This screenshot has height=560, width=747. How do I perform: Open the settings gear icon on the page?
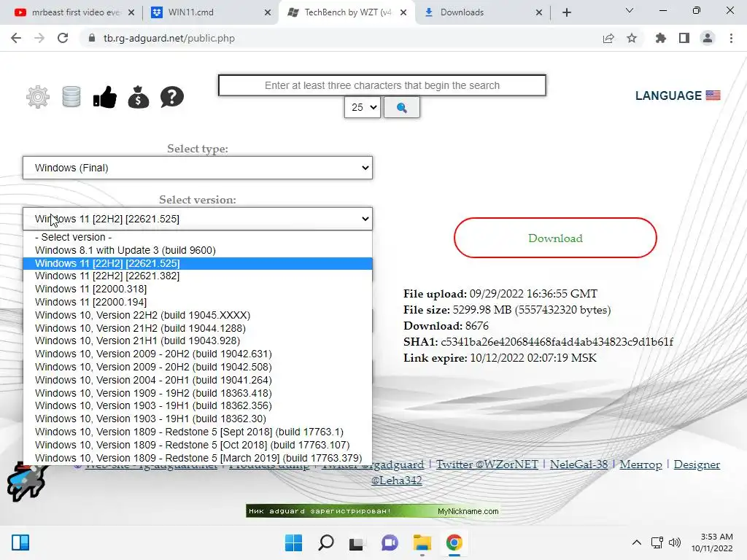(x=38, y=97)
